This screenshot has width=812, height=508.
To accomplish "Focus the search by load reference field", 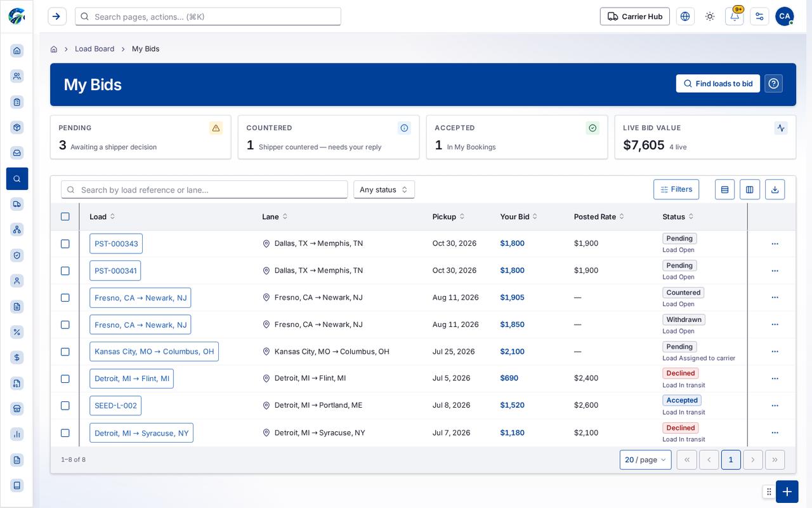I will (x=204, y=189).
